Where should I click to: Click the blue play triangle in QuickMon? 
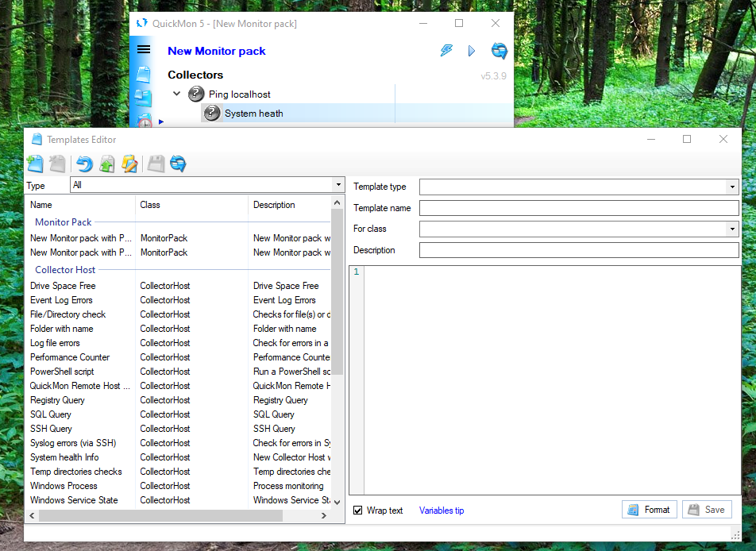472,51
